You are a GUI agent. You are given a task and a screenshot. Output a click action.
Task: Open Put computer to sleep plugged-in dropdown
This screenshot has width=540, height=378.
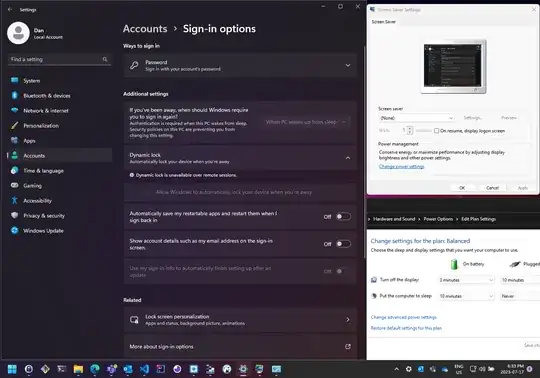tap(520, 296)
